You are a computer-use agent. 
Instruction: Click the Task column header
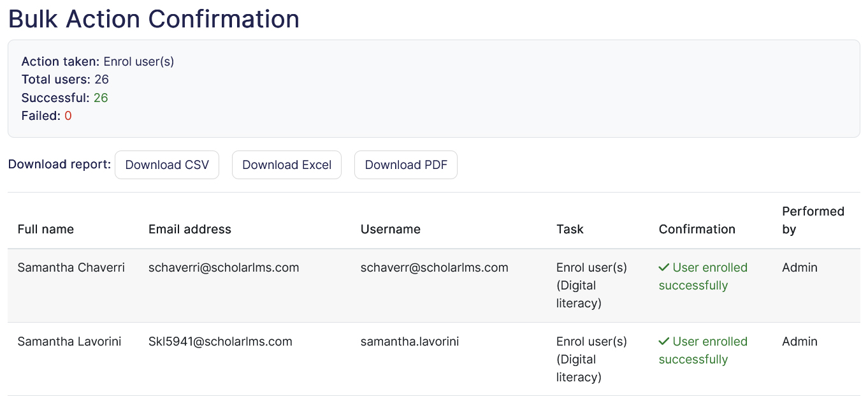(x=570, y=229)
